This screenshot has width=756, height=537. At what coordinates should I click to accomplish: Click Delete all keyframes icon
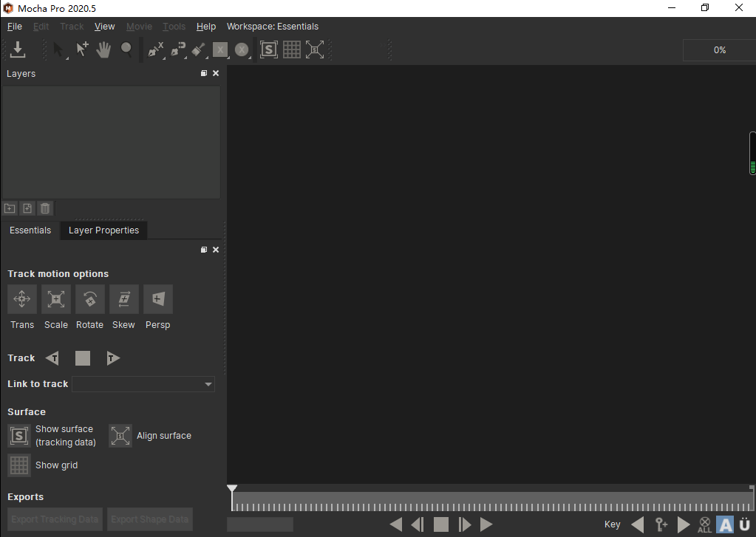(704, 524)
